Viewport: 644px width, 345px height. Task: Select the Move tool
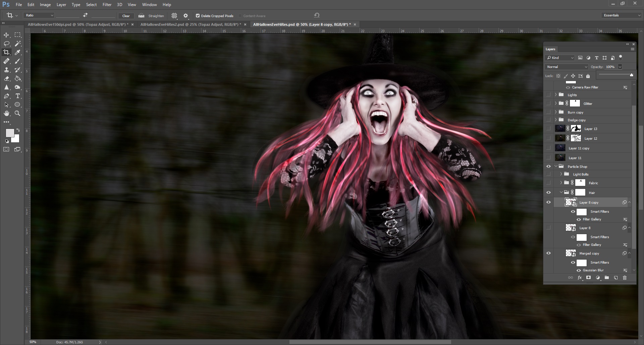[x=6, y=35]
